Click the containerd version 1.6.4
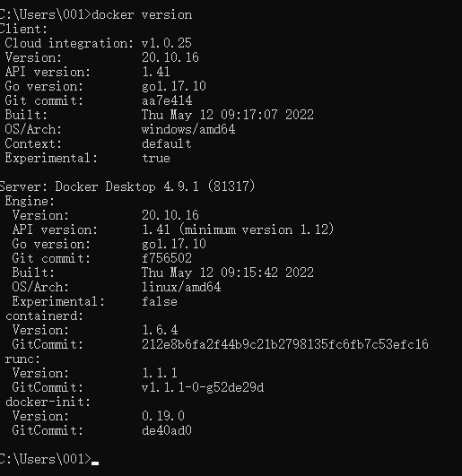The image size is (462, 476). point(160,330)
